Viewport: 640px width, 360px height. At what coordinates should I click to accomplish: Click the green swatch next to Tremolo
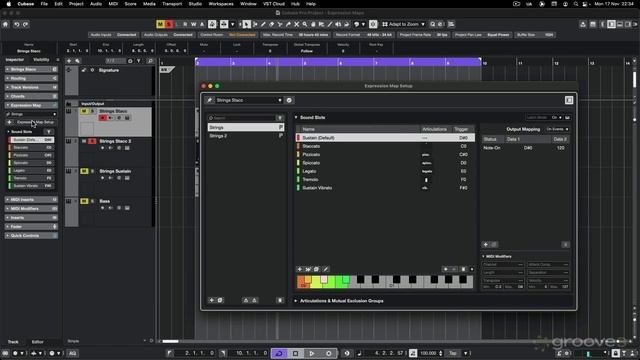point(298,180)
